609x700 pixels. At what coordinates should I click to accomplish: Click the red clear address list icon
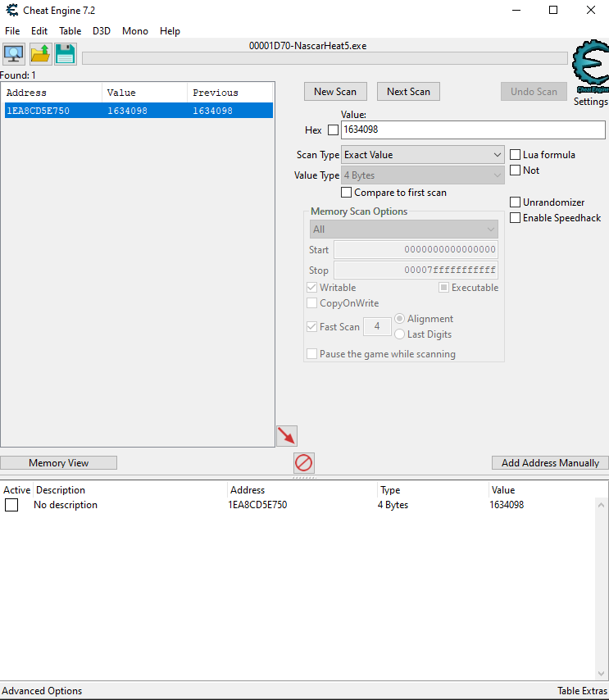pyautogui.click(x=303, y=463)
